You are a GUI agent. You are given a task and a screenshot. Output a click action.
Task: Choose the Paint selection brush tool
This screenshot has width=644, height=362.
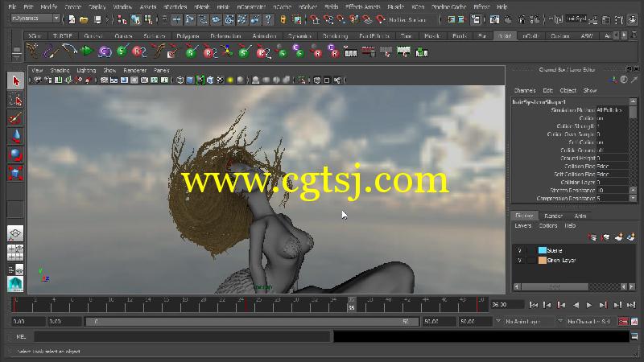[x=15, y=118]
